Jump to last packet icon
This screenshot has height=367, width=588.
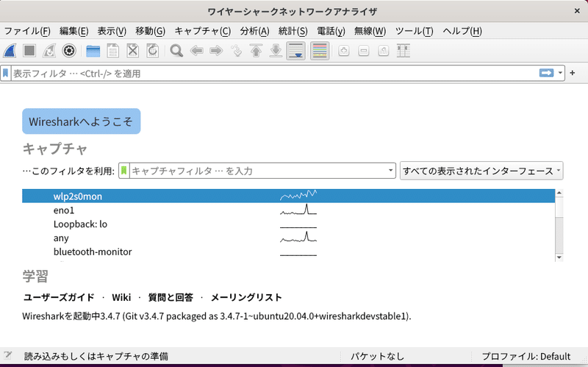click(276, 51)
